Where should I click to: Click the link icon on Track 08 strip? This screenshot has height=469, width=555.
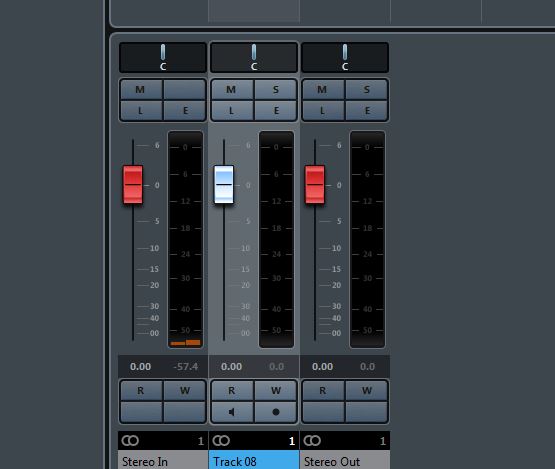click(x=221, y=441)
